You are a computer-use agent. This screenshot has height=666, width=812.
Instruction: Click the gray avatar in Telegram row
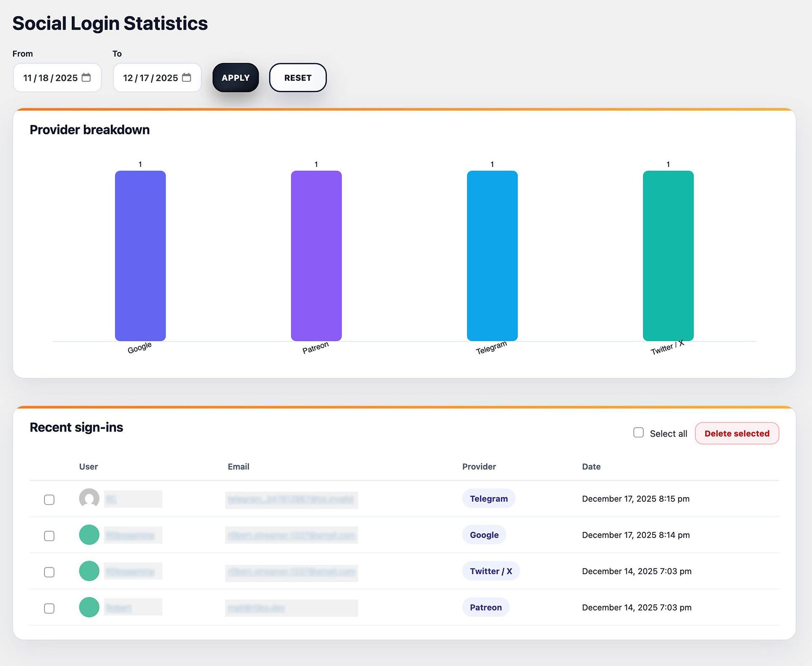[x=89, y=498]
